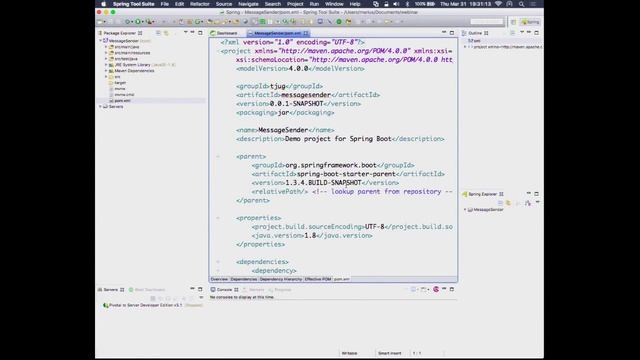Minimize the Package Explorer view

(x=192, y=33)
